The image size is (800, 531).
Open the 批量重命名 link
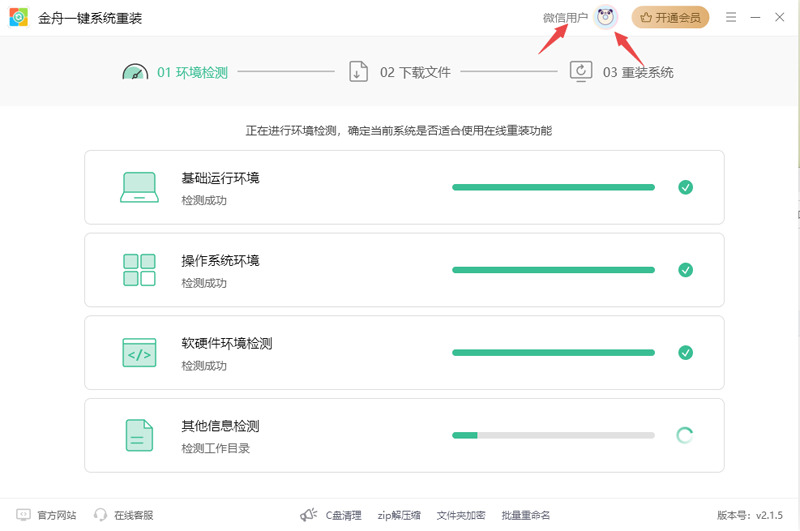526,515
